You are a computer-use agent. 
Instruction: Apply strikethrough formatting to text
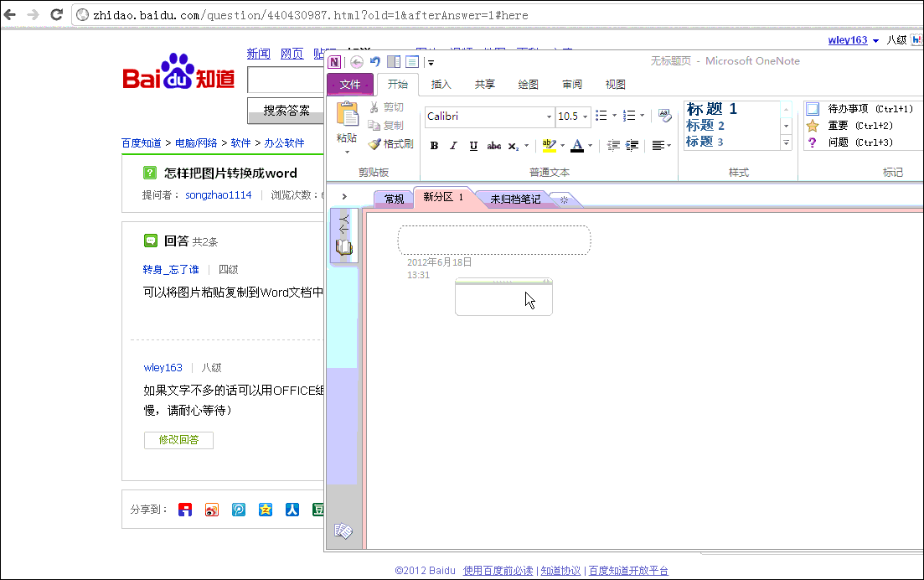click(x=494, y=146)
